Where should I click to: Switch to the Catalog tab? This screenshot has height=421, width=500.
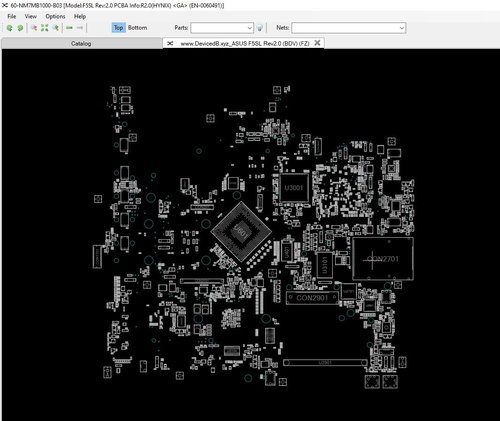click(81, 43)
